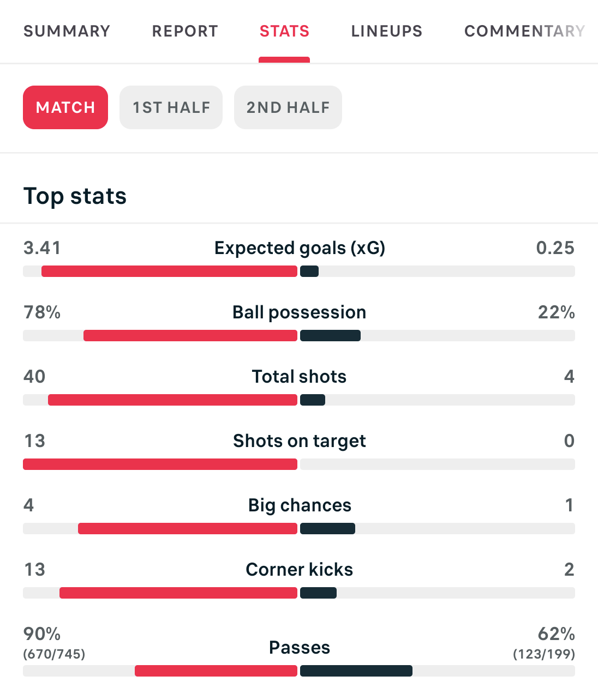598x700 pixels.
Task: Open the Commentary tab
Action: pyautogui.click(x=524, y=31)
